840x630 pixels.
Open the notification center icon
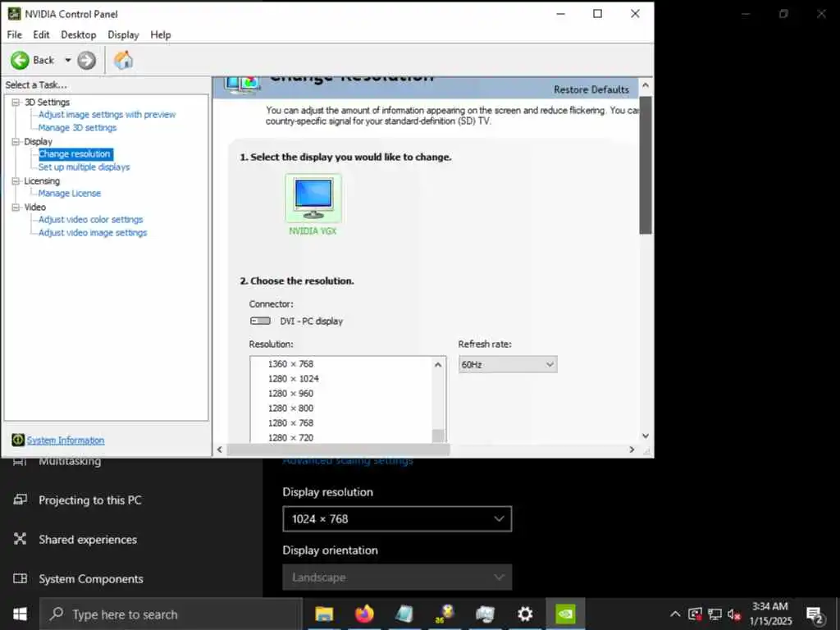coord(815,614)
